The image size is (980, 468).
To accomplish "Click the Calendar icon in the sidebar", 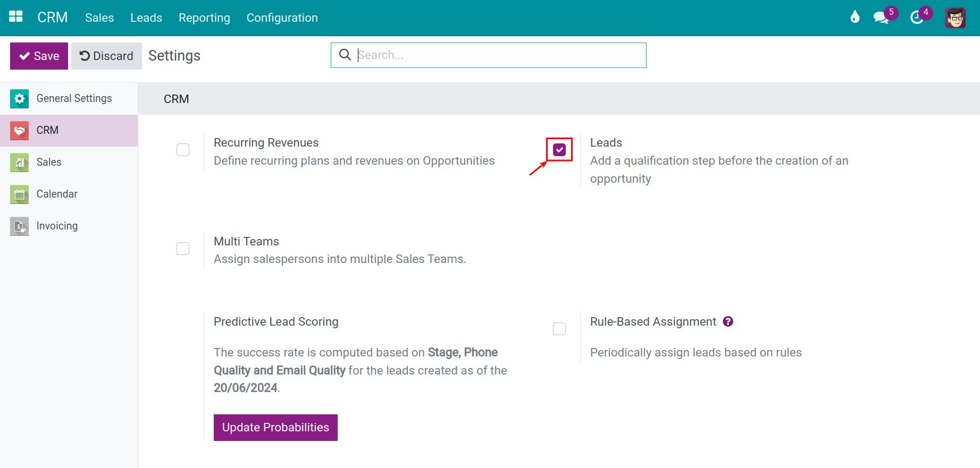I will coord(20,194).
